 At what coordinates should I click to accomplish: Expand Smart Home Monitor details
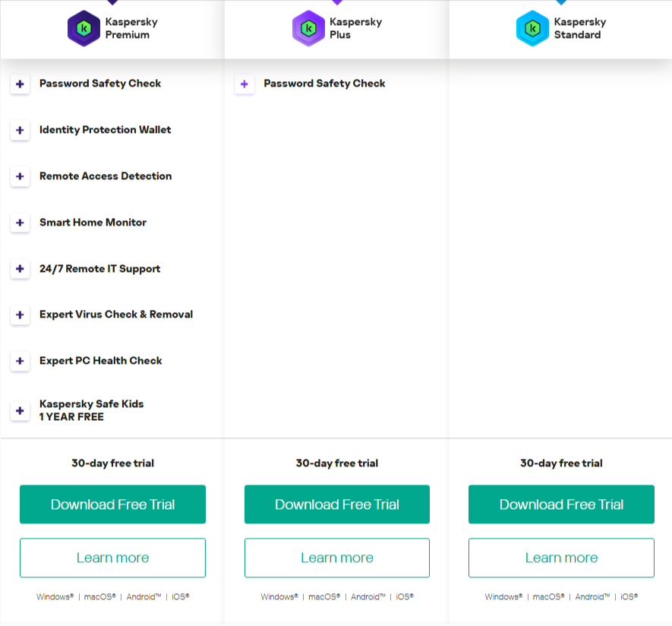tap(20, 223)
